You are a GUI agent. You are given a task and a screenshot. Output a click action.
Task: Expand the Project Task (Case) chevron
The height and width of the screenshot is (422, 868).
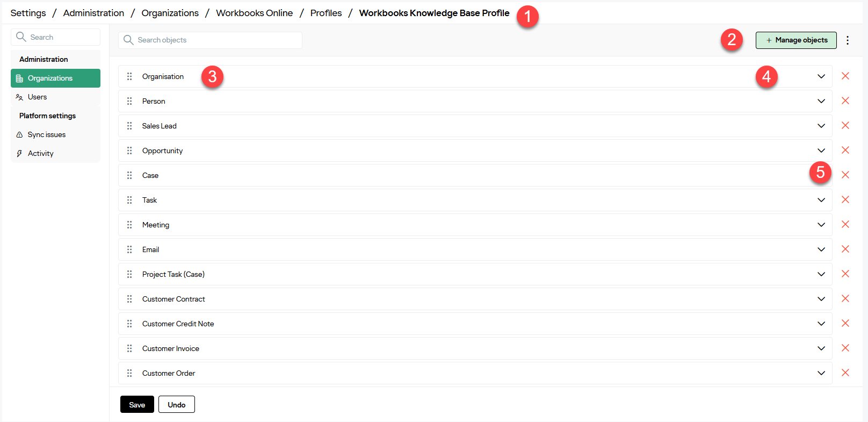click(821, 274)
